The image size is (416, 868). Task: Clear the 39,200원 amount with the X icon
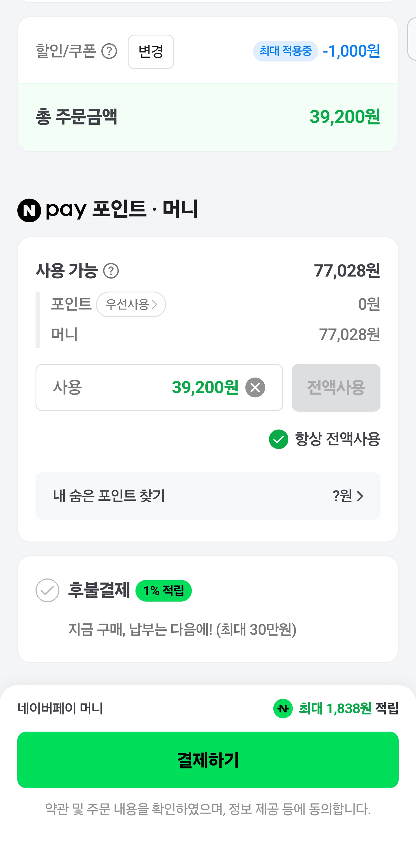coord(255,387)
